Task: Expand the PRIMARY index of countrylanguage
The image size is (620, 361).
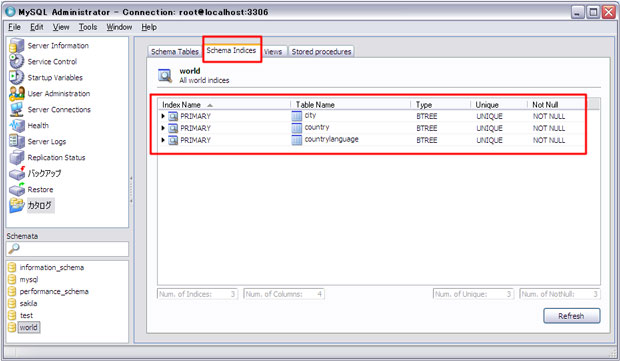Action: pos(163,140)
